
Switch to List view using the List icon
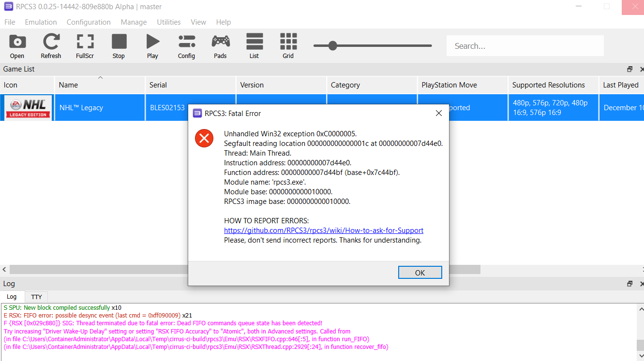click(x=254, y=46)
